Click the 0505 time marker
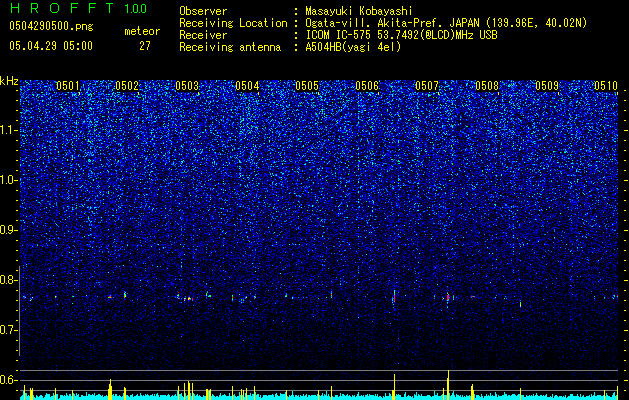The image size is (629, 400). tap(307, 85)
